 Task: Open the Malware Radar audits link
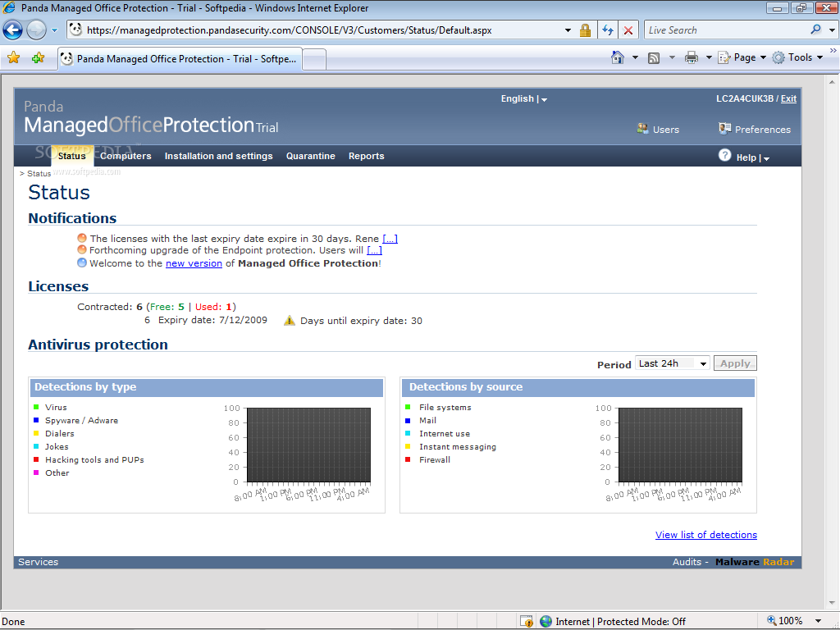pos(755,562)
